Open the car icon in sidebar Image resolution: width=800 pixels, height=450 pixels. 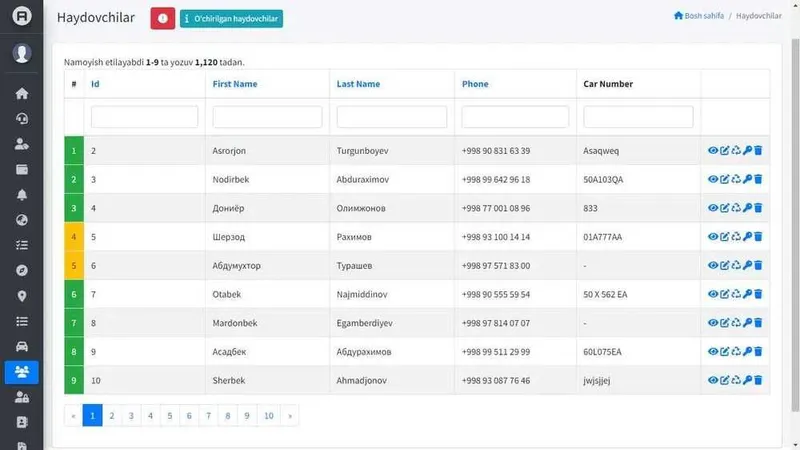click(21, 346)
